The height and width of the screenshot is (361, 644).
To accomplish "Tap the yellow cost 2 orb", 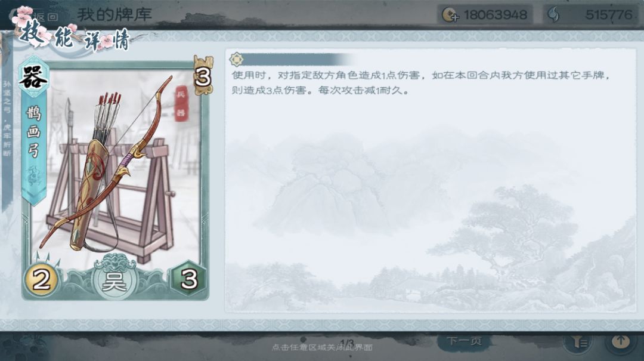I will 41,280.
